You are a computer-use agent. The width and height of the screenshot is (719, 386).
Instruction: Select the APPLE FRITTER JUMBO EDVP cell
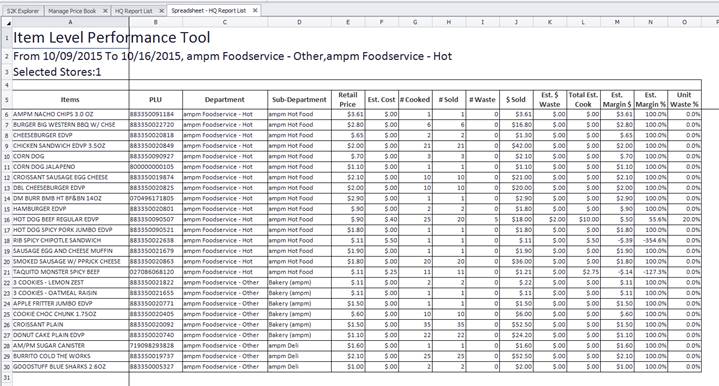[71, 303]
